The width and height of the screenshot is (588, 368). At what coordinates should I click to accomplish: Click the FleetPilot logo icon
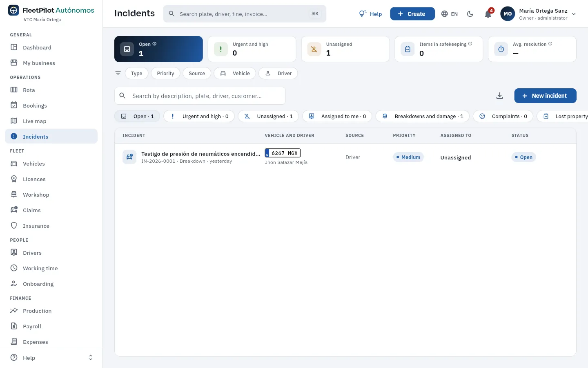click(x=13, y=10)
